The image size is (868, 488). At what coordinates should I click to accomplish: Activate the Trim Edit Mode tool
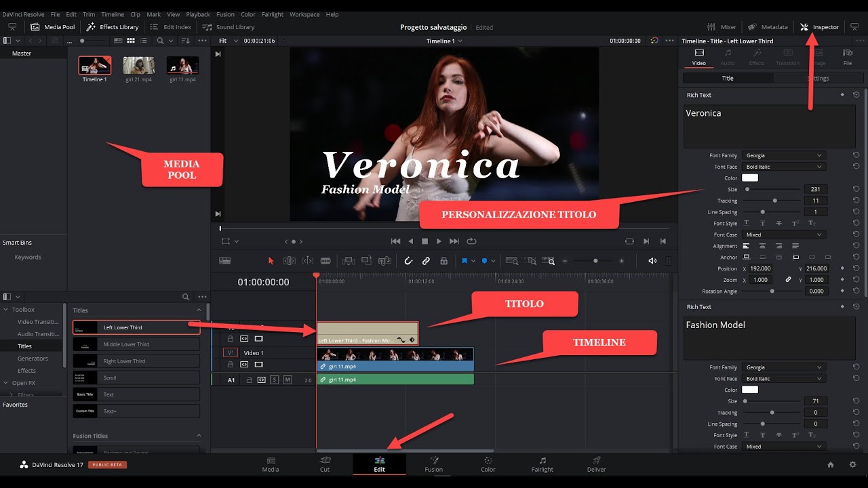(289, 260)
